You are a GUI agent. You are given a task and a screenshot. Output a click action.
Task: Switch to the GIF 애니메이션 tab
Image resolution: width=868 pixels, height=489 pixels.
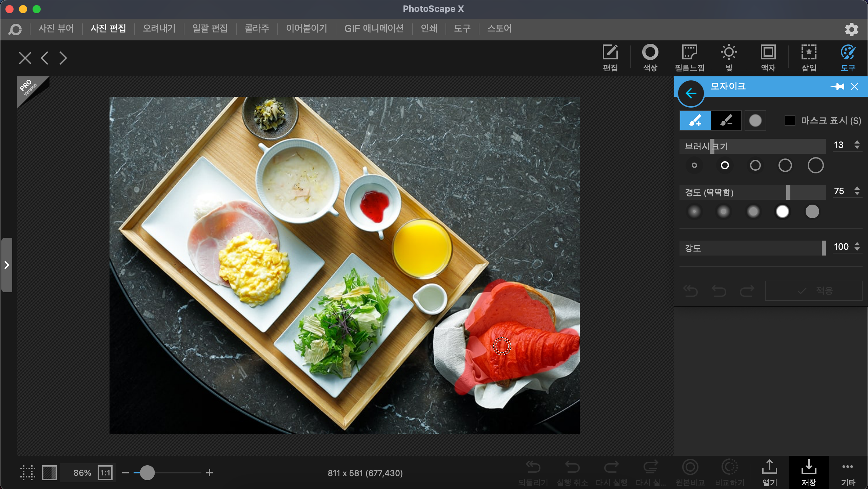pyautogui.click(x=374, y=29)
